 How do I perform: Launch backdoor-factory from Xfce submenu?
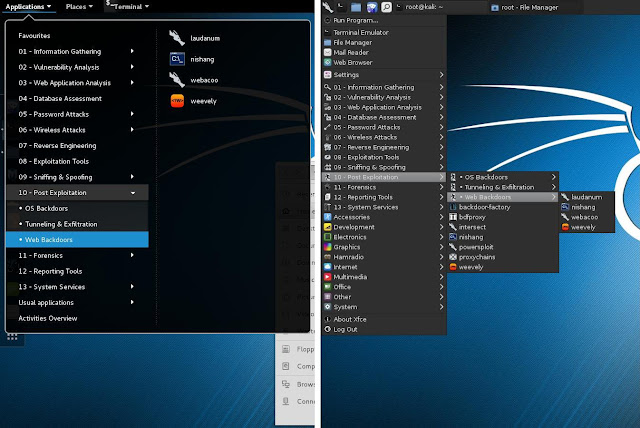(502, 207)
